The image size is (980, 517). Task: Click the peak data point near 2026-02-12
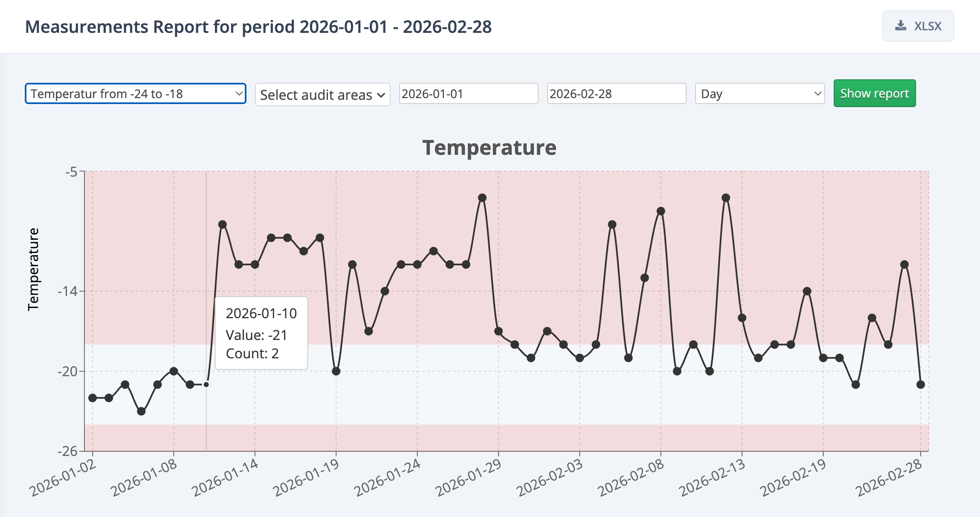tap(726, 198)
